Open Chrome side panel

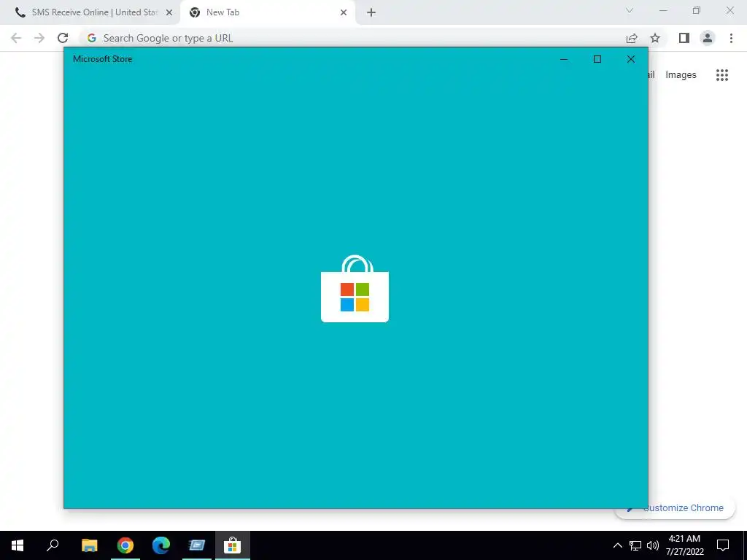pos(684,38)
